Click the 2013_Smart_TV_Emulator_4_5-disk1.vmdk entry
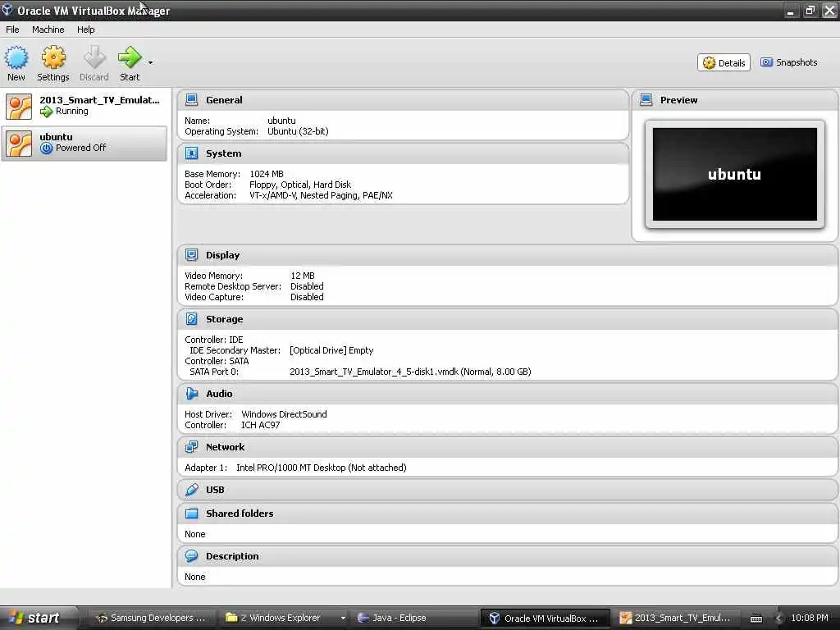 coord(410,372)
